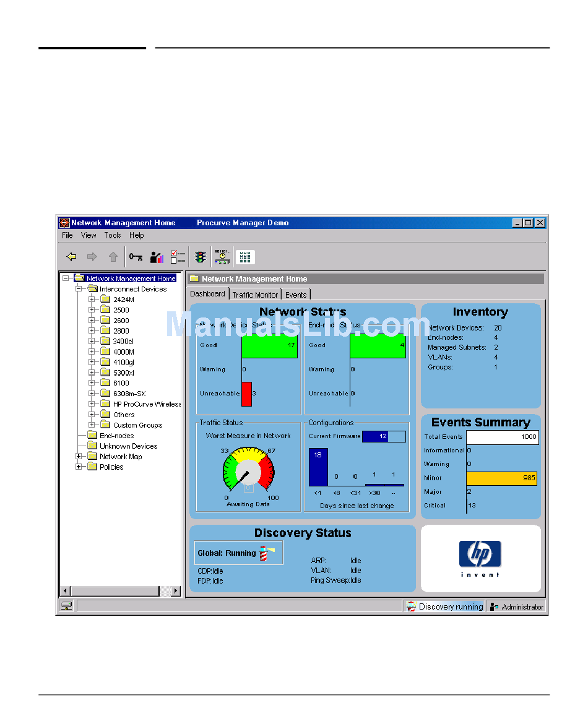Click the yellow Back arrow toolbar icon

tap(71, 257)
